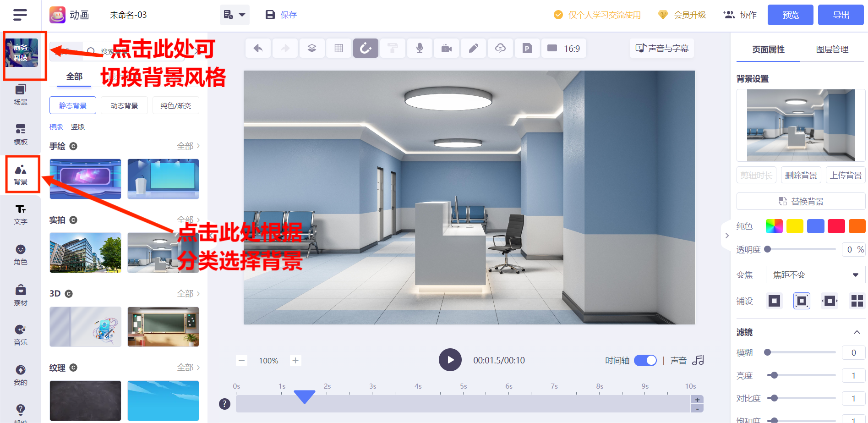Click the format painter icon
The width and height of the screenshot is (868, 423).
[393, 48]
